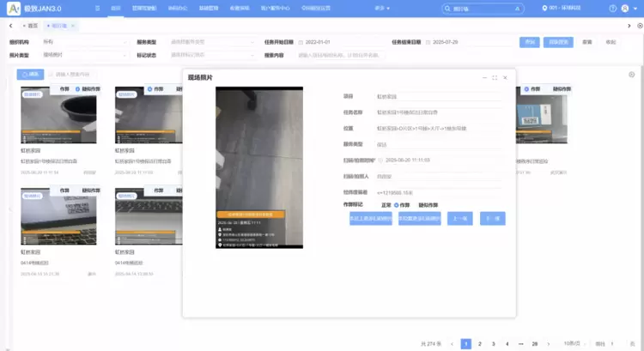
Task: Maximize the 现场照片 dialog with fullscreen icon
Action: 495,77
